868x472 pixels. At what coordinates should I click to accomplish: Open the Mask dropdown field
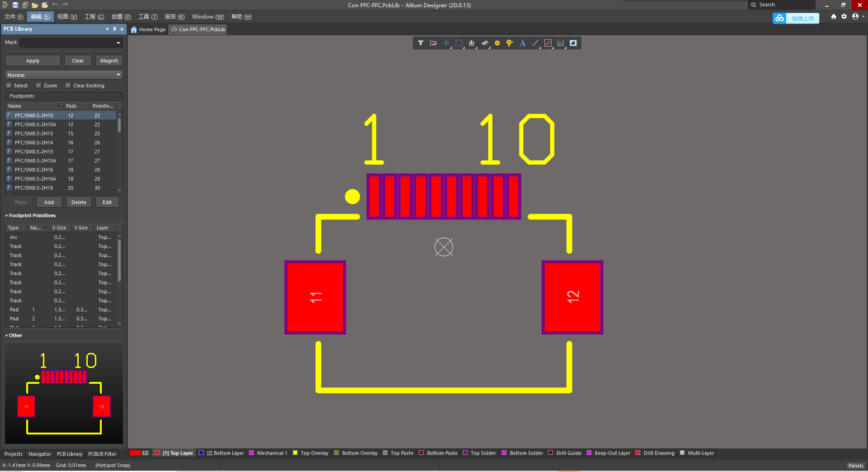tap(71, 43)
